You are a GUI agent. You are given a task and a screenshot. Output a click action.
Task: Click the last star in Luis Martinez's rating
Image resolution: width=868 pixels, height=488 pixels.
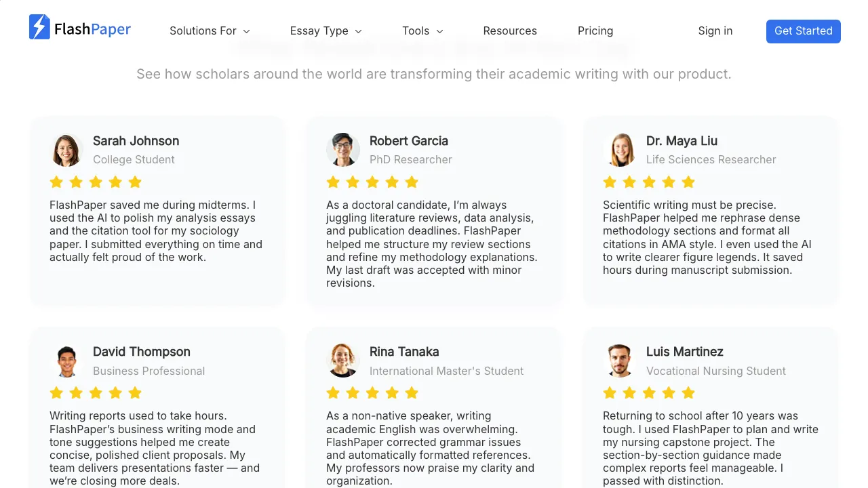point(688,393)
